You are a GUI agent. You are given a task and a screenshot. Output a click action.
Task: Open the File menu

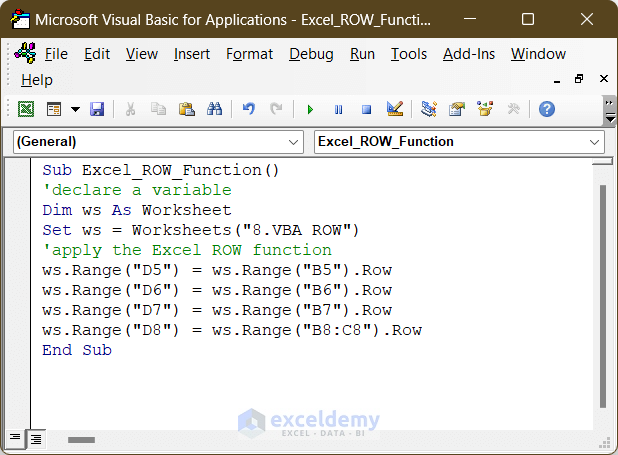(x=56, y=54)
